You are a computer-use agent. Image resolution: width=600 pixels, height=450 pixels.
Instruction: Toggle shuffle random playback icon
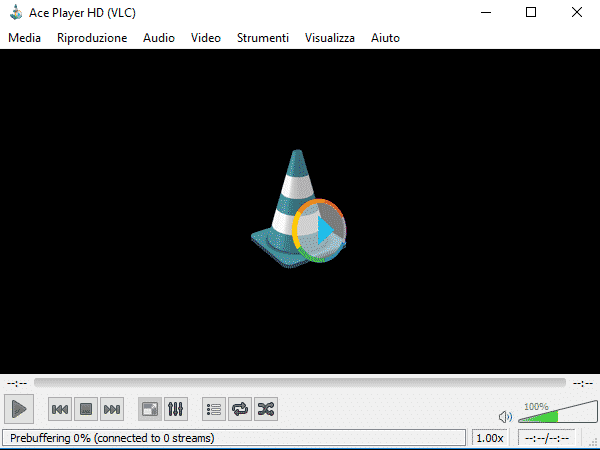(x=266, y=409)
